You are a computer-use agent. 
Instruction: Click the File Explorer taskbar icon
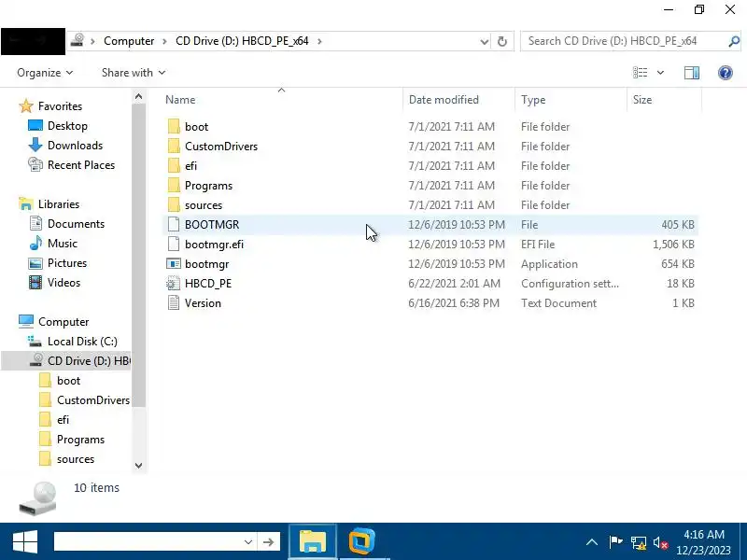pyautogui.click(x=313, y=542)
